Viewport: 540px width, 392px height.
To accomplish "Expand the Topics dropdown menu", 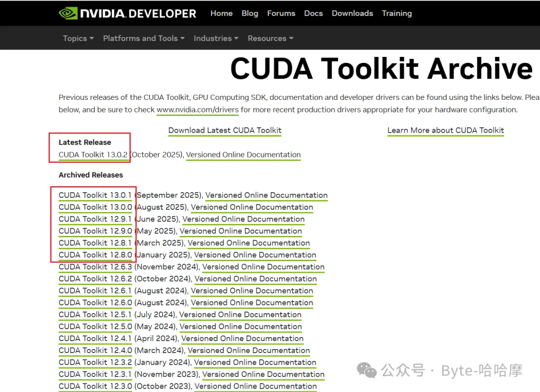I will point(78,38).
